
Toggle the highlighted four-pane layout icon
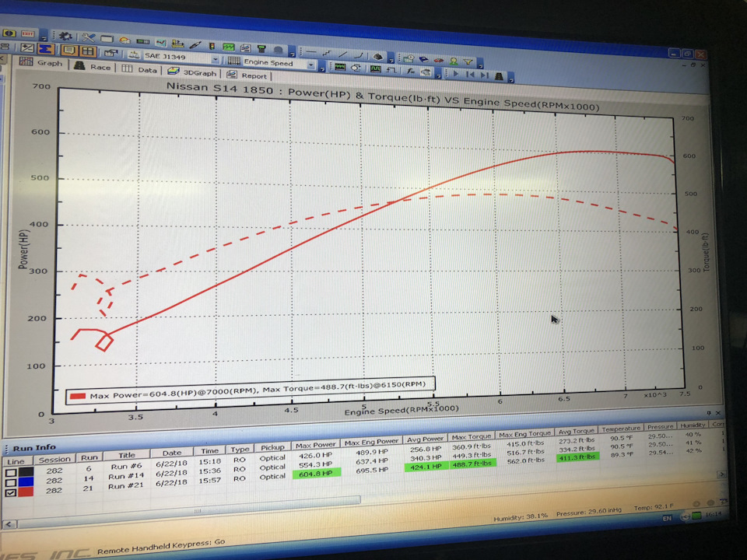[x=88, y=51]
